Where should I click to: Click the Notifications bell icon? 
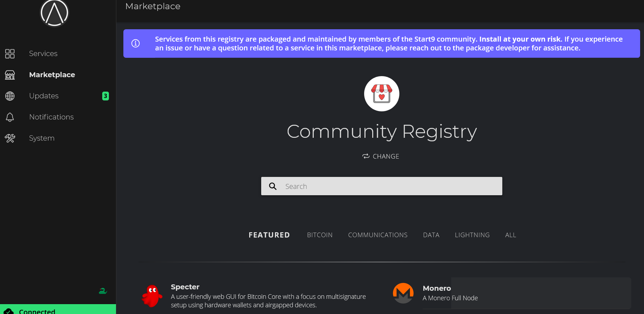(10, 117)
